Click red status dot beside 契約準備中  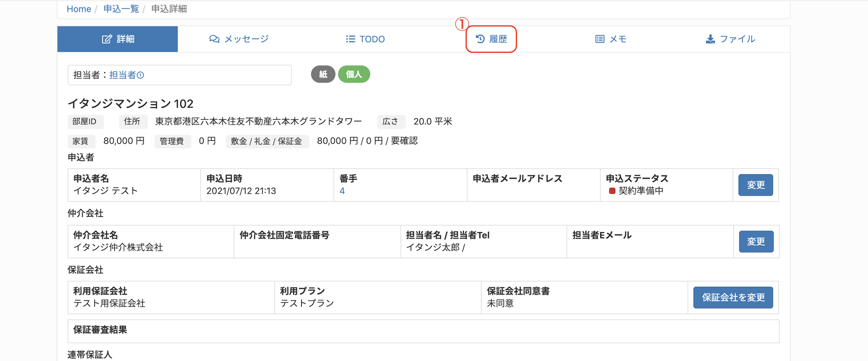(612, 191)
